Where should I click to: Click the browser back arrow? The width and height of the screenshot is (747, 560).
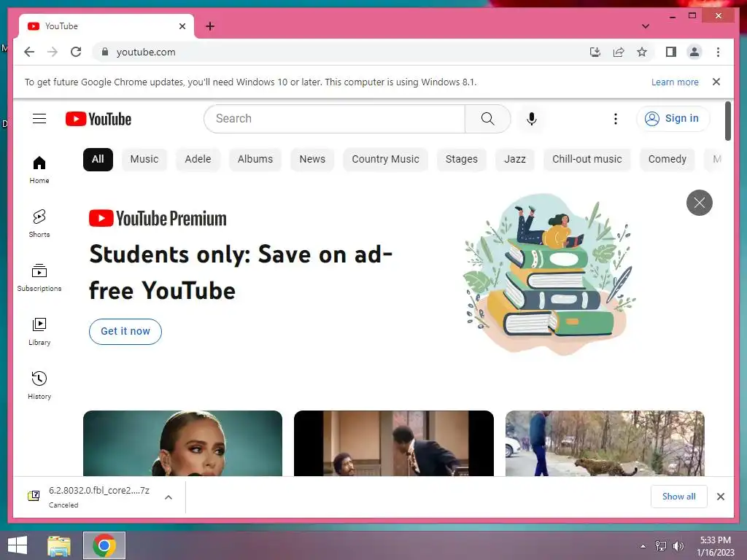[29, 52]
